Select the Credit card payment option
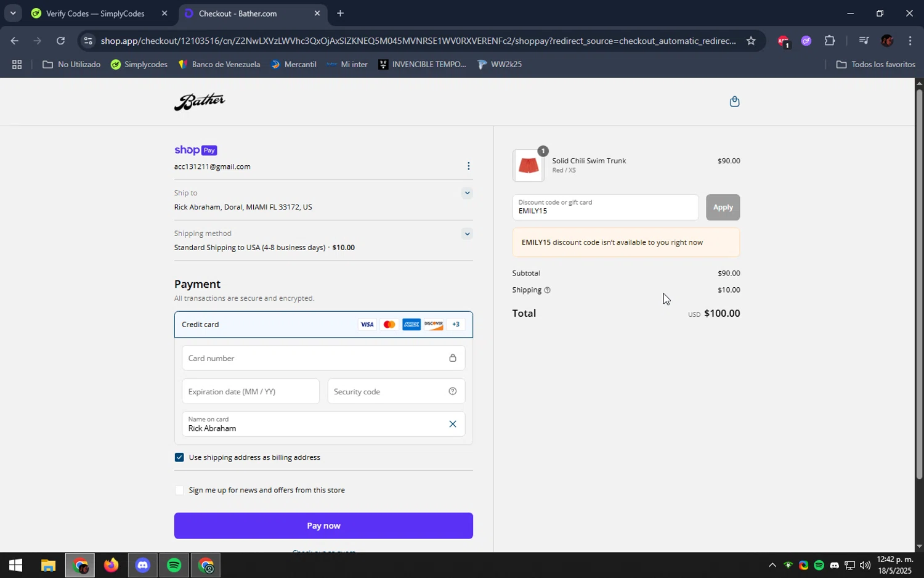The width and height of the screenshot is (924, 578). (x=323, y=325)
